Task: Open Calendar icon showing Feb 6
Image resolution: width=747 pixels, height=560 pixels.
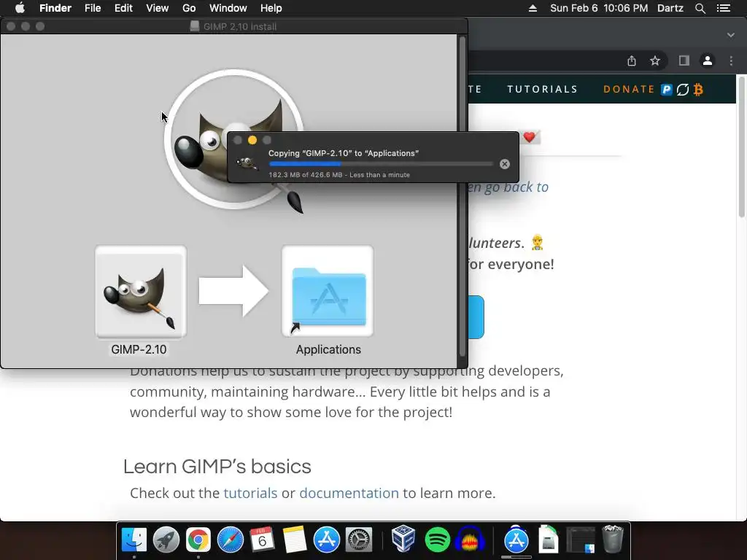Action: 262,540
